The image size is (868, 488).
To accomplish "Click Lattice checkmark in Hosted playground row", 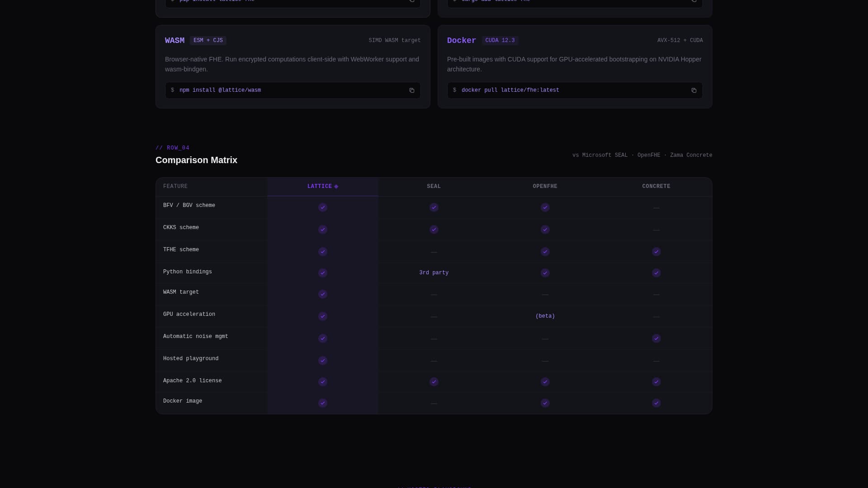I will click(323, 361).
